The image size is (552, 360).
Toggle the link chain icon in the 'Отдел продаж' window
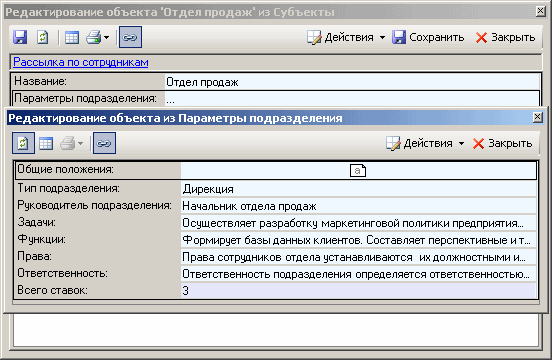pos(130,37)
